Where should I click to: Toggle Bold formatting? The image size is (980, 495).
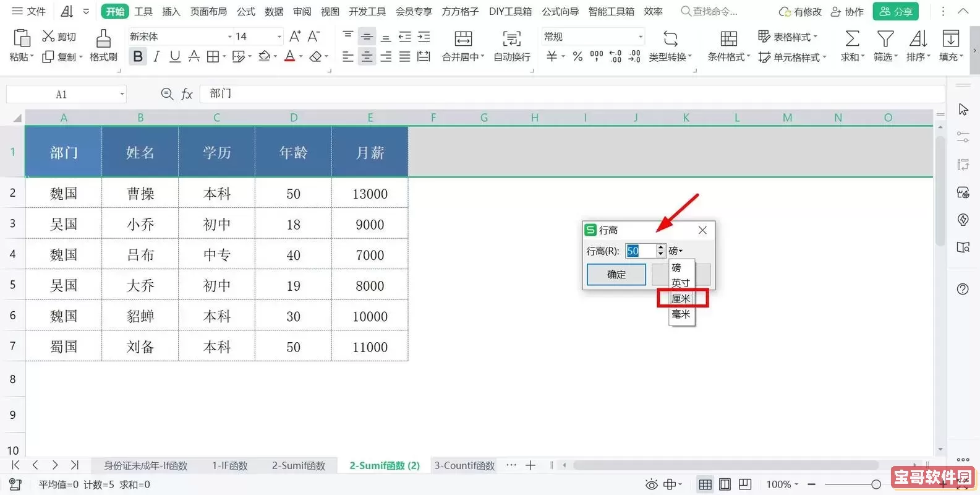(x=138, y=57)
